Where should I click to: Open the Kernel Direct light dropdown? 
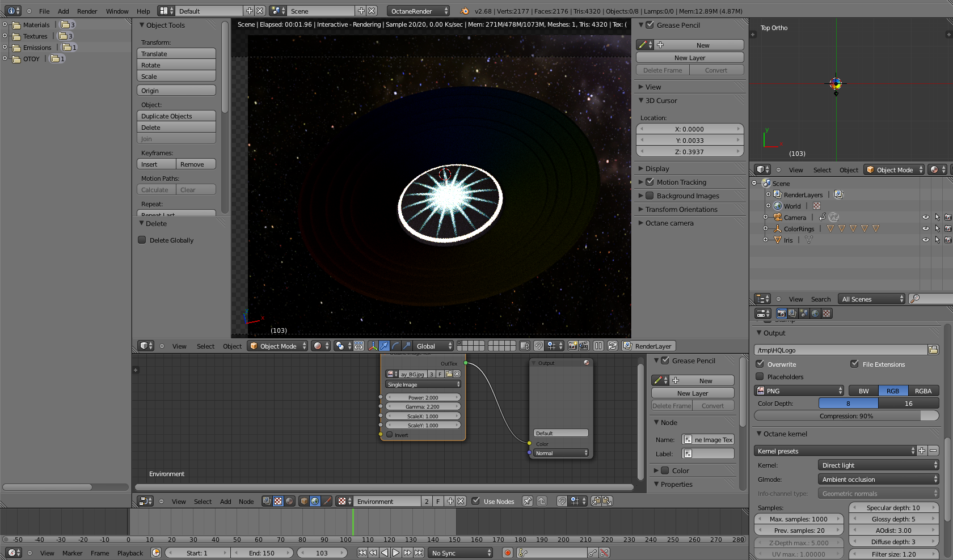tap(878, 465)
